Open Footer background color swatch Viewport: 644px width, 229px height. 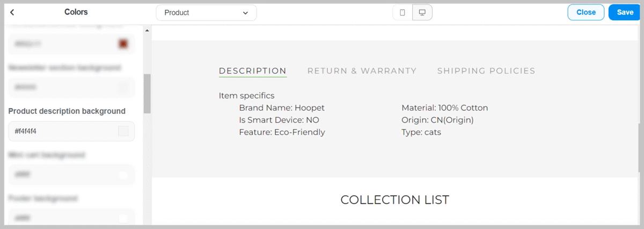123,218
